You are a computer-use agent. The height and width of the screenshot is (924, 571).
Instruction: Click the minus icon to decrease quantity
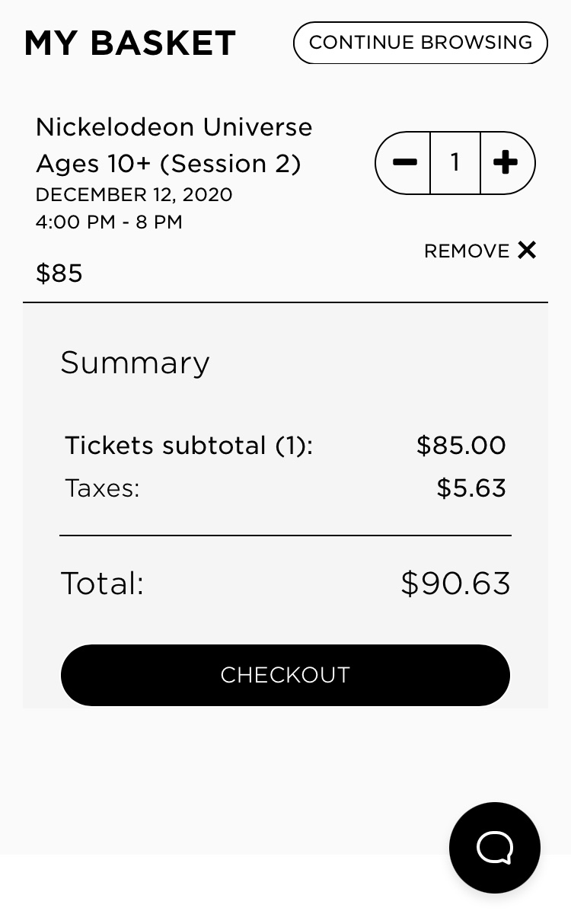click(404, 162)
